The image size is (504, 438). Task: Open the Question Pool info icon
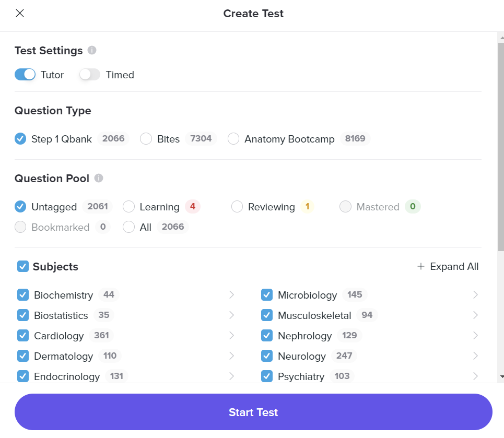coord(99,178)
